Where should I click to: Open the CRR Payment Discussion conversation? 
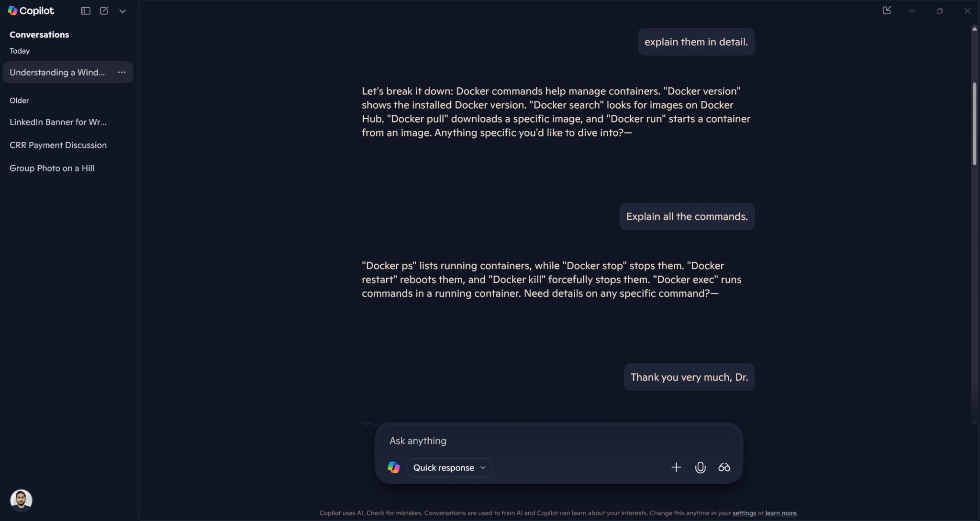pyautogui.click(x=58, y=145)
